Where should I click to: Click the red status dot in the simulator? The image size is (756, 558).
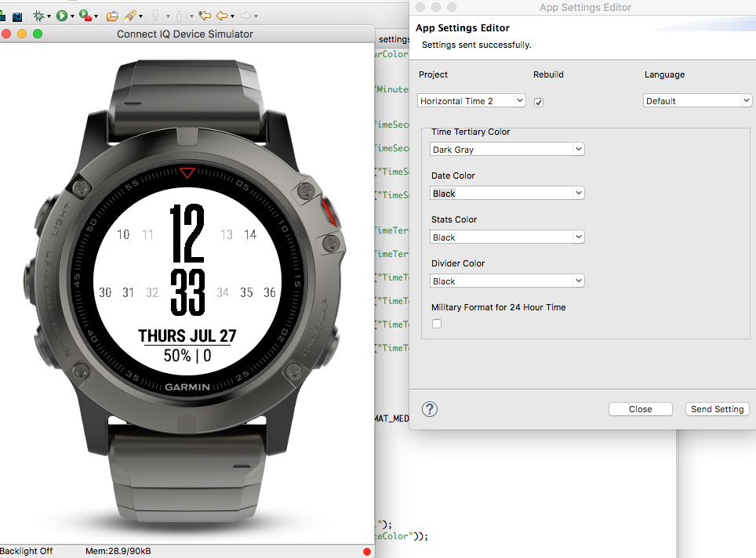[x=367, y=551]
